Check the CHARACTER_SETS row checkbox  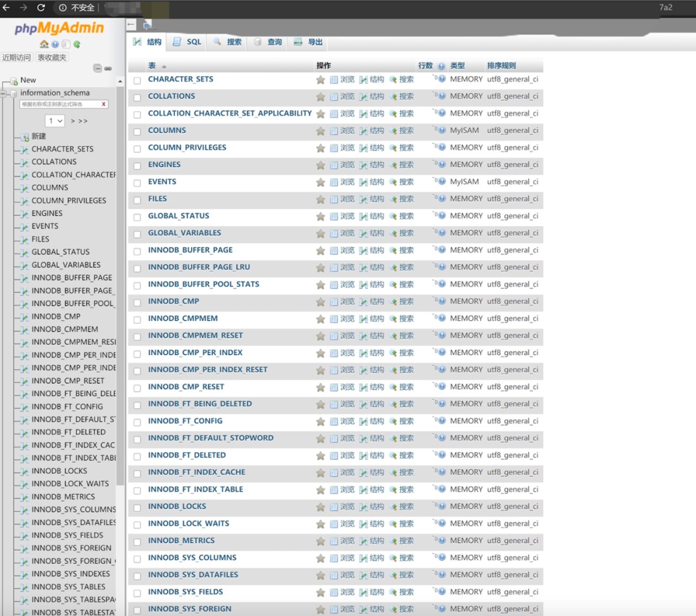[137, 81]
